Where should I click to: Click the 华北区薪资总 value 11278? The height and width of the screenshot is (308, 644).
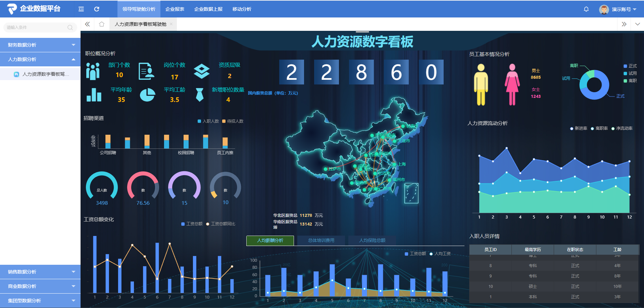306,215
